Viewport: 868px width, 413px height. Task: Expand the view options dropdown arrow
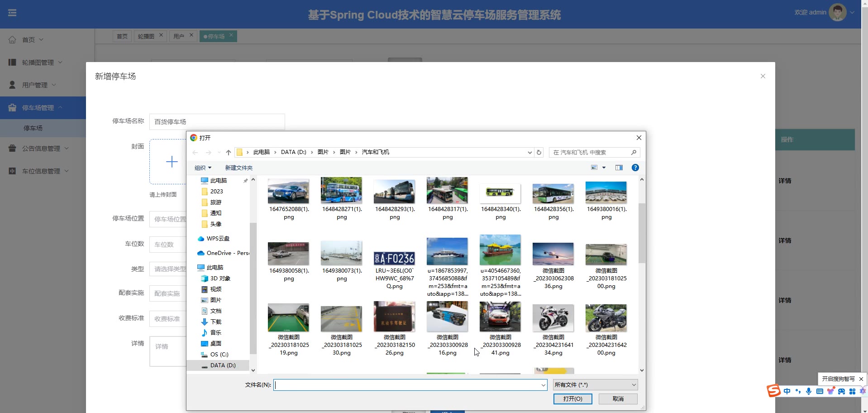pyautogui.click(x=604, y=168)
